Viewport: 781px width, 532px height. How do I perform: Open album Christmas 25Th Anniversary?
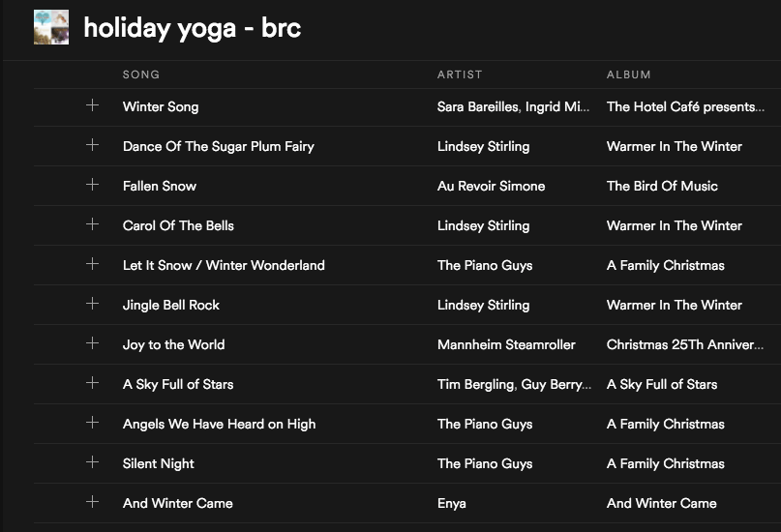(x=684, y=344)
